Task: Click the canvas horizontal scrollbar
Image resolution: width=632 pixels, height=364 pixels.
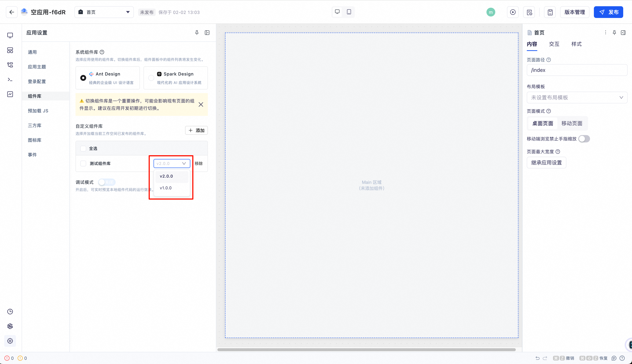Action: (366, 350)
